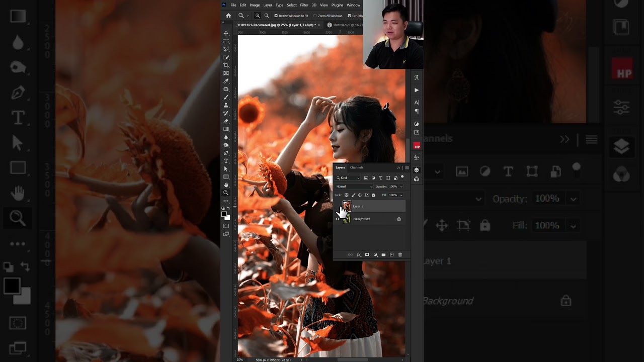Switch to the Channels tab

357,167
